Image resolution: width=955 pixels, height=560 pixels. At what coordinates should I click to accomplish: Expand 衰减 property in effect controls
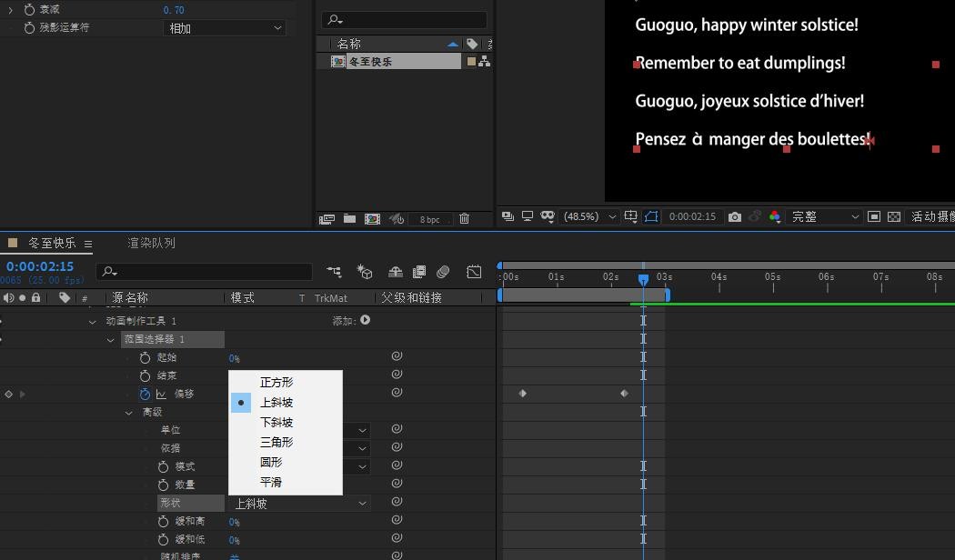point(10,10)
